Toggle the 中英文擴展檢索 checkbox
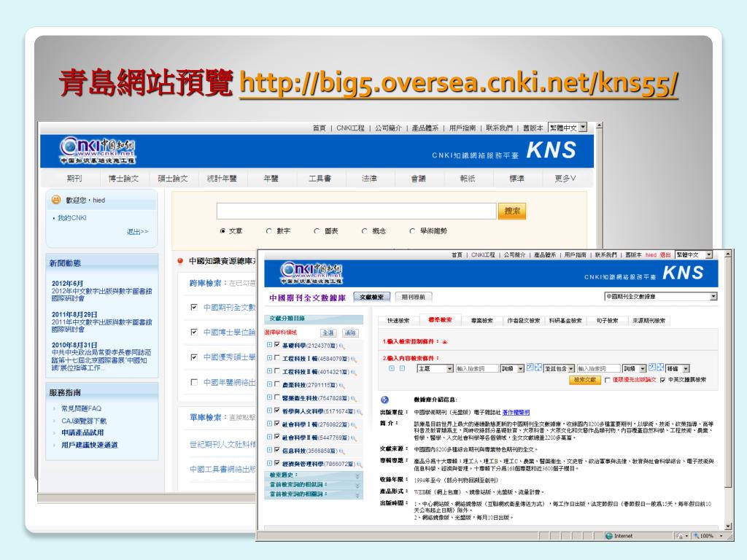Viewport: 747px width, 560px height. pos(662,380)
